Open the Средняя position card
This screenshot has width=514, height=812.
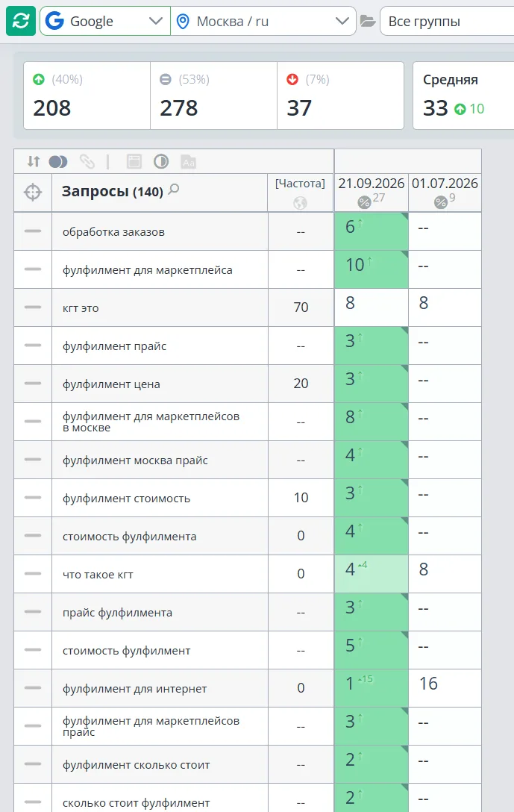[463, 96]
